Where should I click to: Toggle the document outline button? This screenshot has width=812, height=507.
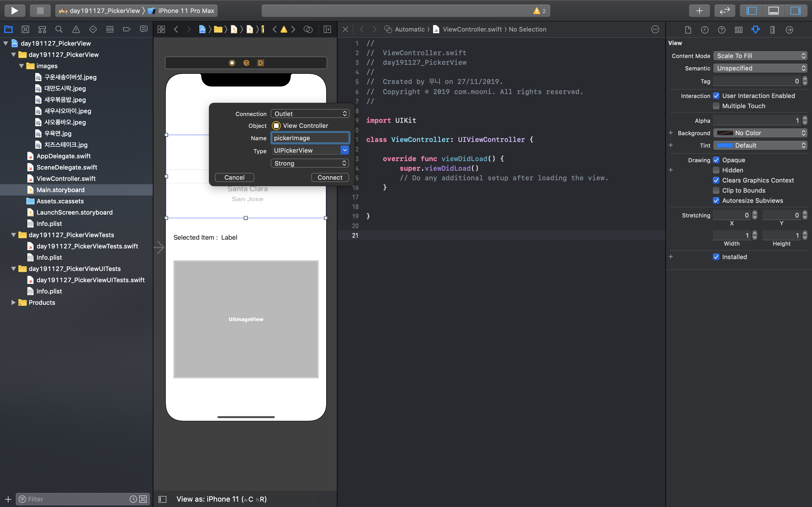pyautogui.click(x=162, y=499)
